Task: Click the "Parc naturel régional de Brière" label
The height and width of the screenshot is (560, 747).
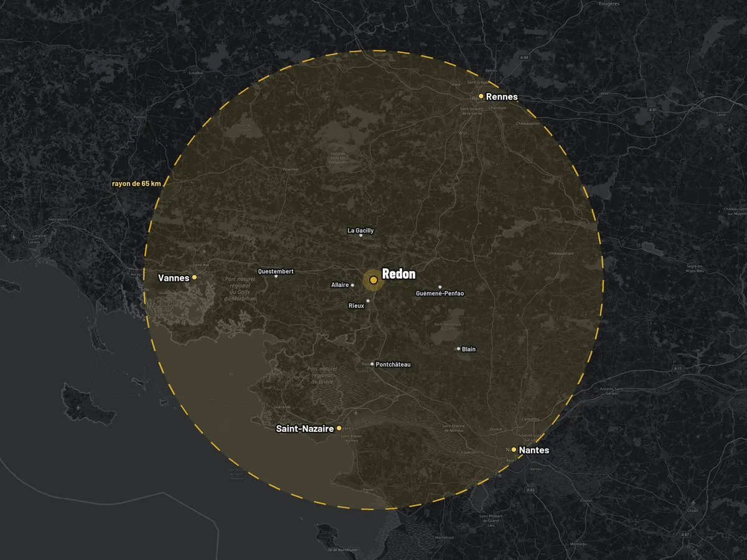Action: pos(322,375)
